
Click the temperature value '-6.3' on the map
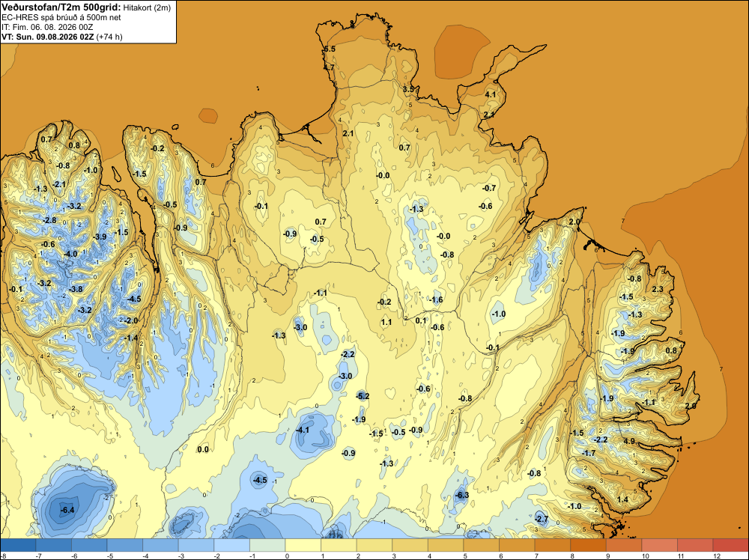click(x=462, y=495)
